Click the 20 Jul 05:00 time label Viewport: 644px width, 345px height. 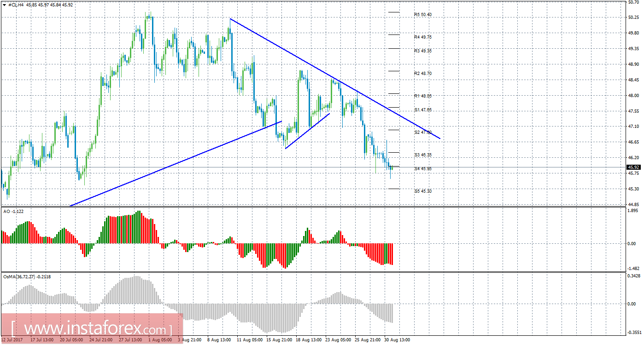pos(71,340)
